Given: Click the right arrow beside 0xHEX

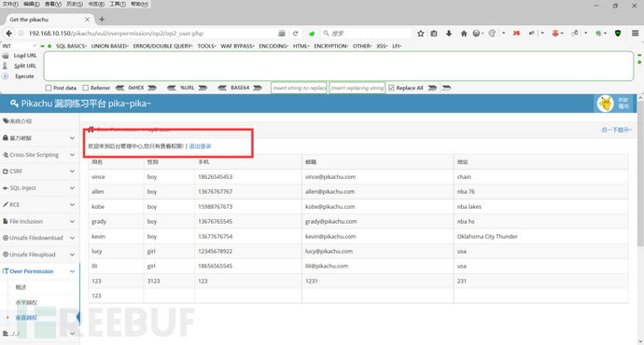Looking at the screenshot, I should 152,88.
